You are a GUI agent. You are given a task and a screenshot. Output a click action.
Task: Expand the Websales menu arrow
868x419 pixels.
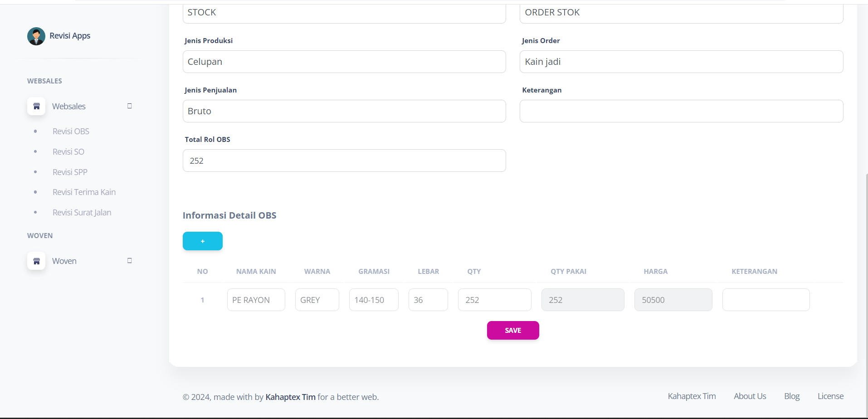(x=130, y=106)
